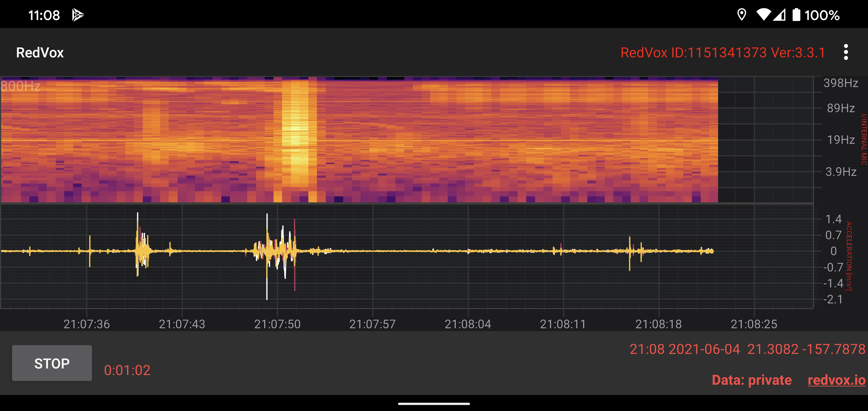The height and width of the screenshot is (411, 868).
Task: Tap the Wi-Fi status icon
Action: pos(763,15)
